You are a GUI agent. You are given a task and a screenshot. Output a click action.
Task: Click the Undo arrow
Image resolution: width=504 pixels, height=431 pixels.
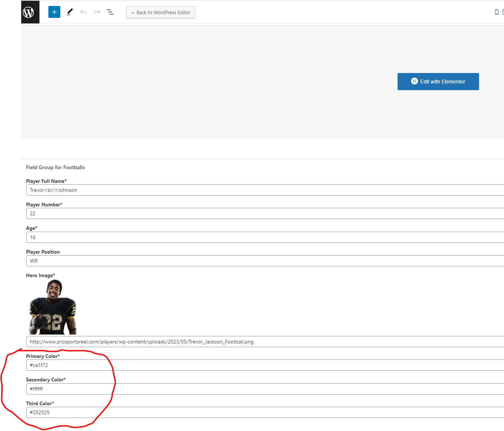83,12
